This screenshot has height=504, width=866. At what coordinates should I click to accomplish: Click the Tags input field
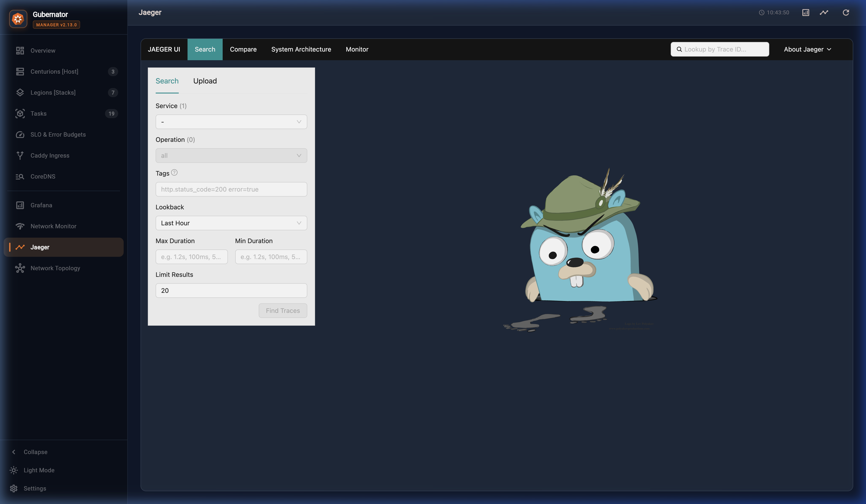click(x=231, y=189)
